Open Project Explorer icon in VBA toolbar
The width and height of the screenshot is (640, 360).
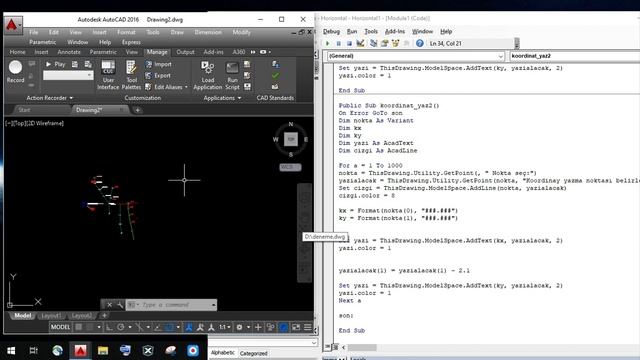point(373,43)
